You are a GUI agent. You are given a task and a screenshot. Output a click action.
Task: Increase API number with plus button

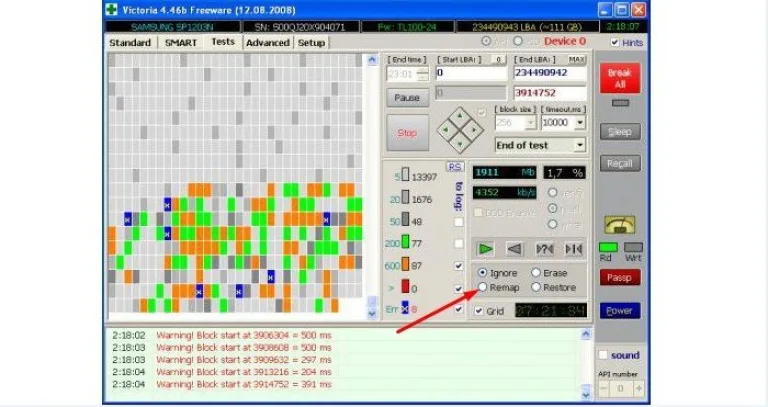coord(638,388)
